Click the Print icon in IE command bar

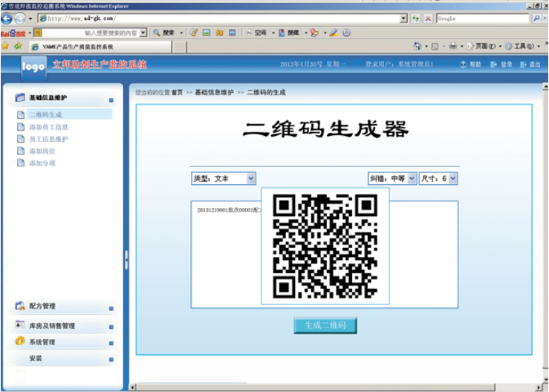tap(453, 46)
